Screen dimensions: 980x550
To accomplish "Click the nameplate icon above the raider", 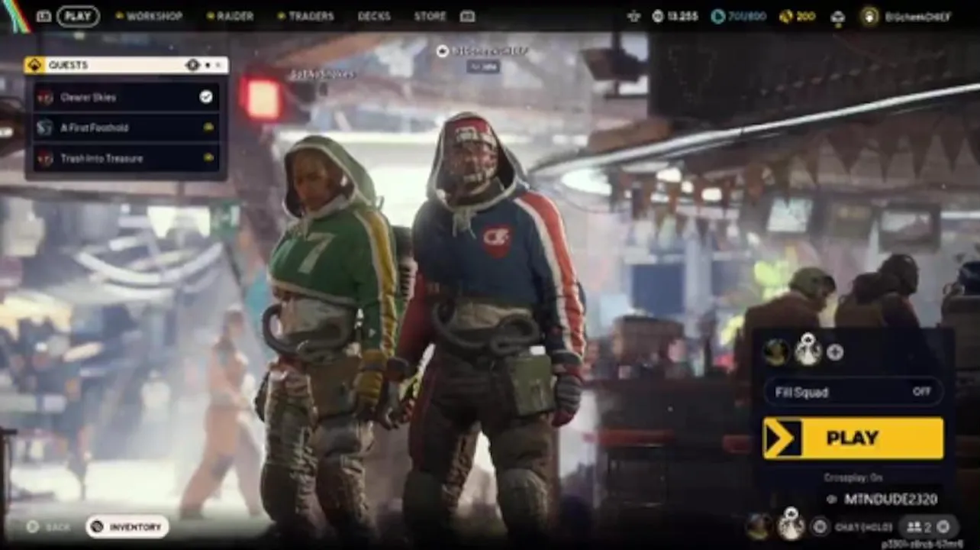I will tap(442, 50).
